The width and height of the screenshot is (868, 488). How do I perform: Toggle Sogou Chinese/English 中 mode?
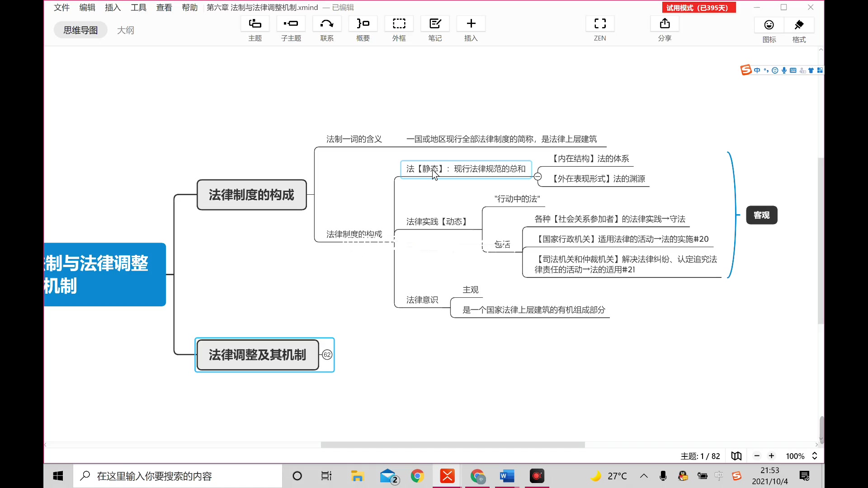tap(757, 70)
